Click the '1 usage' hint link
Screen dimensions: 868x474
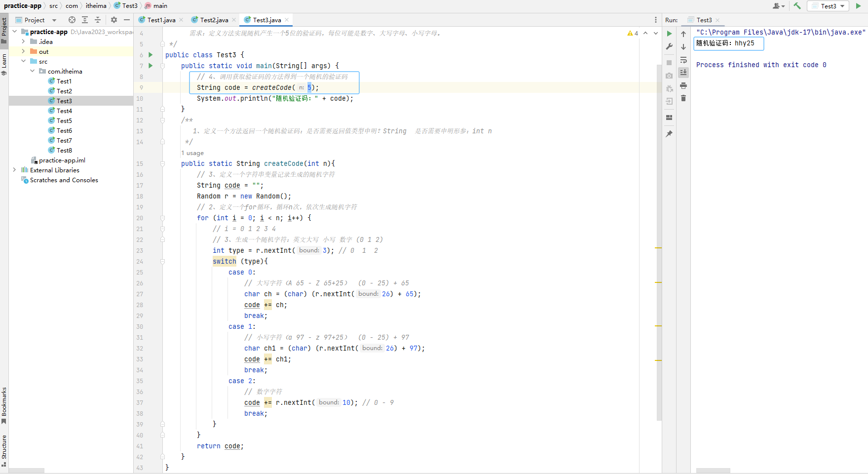coord(192,153)
